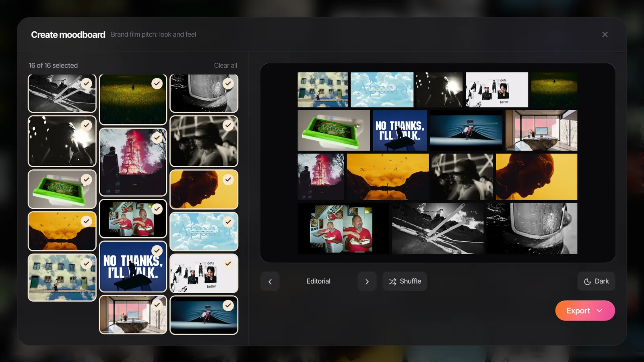Deselect the profile on yellow background

(228, 179)
